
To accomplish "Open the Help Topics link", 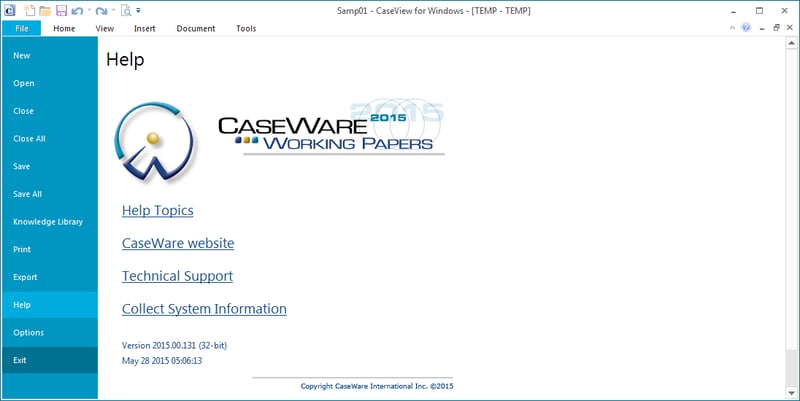I will pos(157,210).
